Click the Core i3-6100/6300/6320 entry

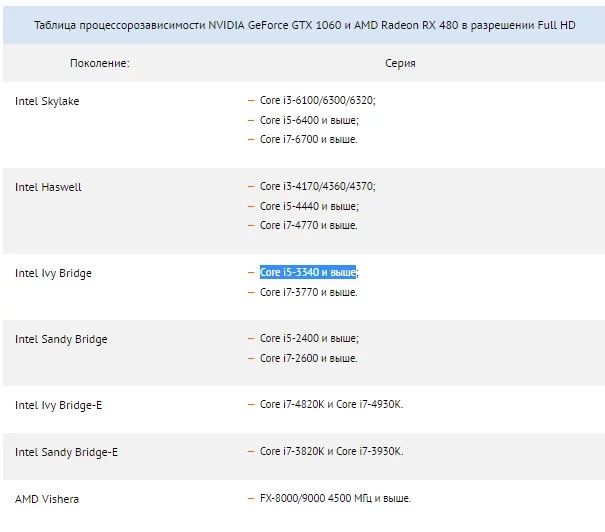tap(317, 101)
